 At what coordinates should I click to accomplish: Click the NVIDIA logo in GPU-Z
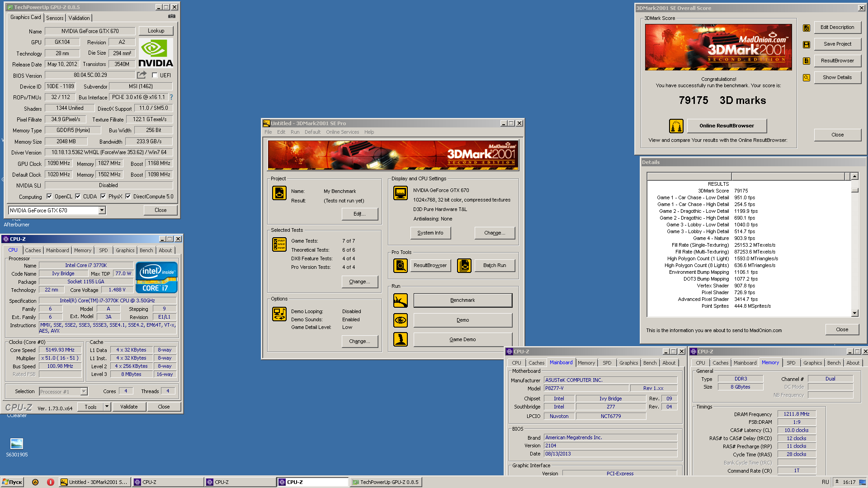click(156, 53)
